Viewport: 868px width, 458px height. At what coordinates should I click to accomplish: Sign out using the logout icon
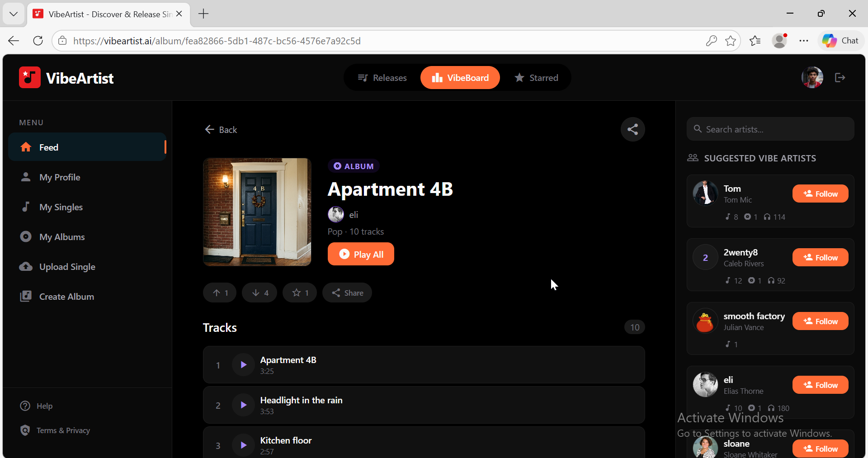click(840, 77)
